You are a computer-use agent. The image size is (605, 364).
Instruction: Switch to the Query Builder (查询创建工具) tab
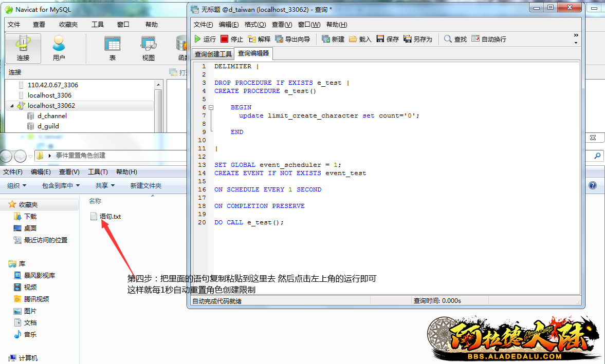click(x=213, y=54)
